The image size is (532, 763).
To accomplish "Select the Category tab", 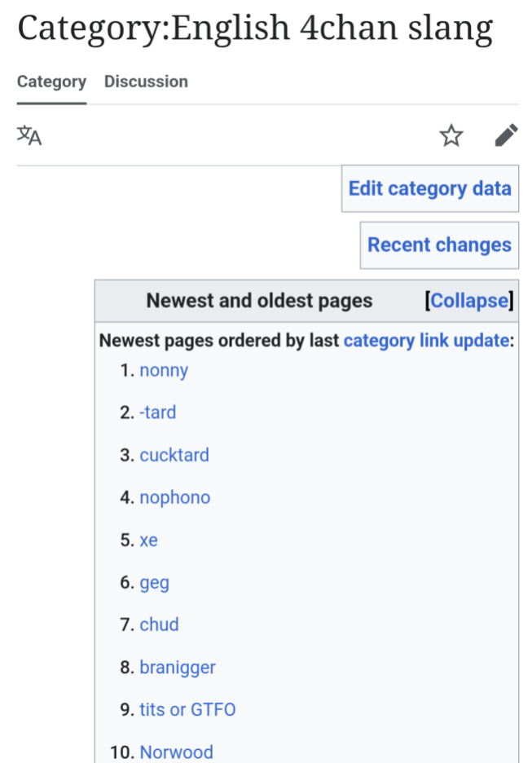I will pyautogui.click(x=51, y=82).
